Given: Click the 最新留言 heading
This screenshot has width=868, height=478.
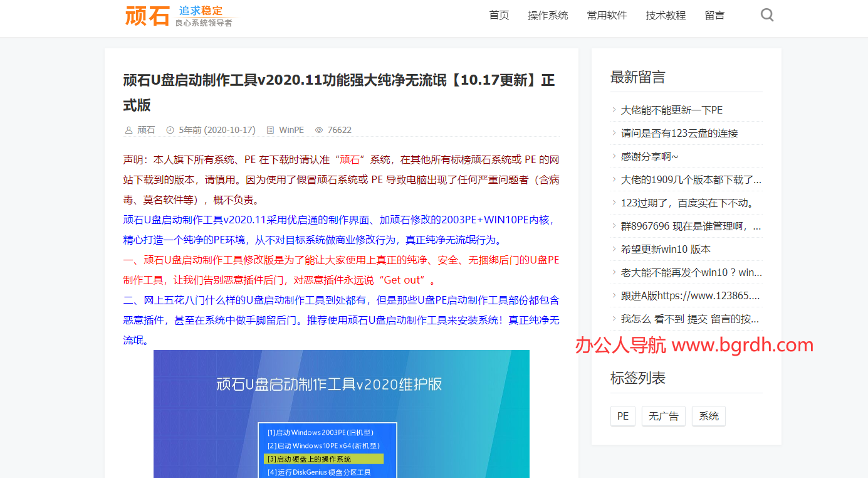Looking at the screenshot, I should click(x=638, y=77).
